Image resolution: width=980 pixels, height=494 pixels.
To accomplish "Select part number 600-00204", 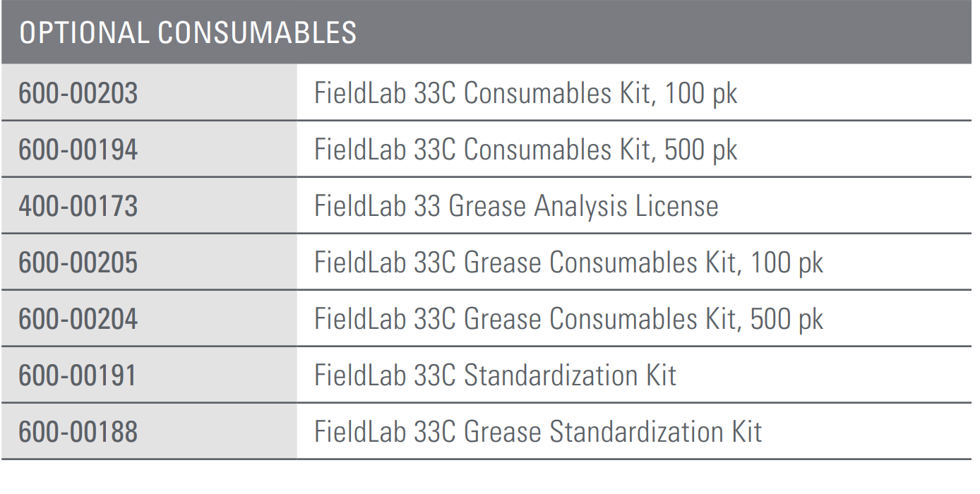I will (78, 319).
